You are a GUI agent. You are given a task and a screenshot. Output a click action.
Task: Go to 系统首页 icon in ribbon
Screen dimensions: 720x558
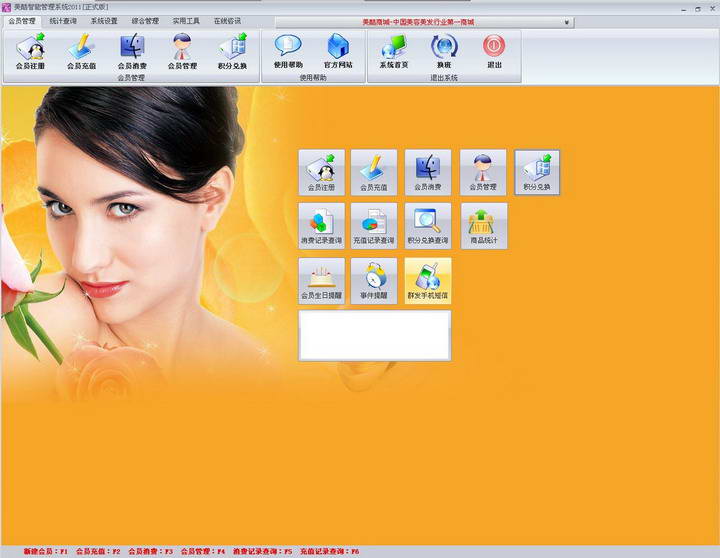click(x=394, y=51)
